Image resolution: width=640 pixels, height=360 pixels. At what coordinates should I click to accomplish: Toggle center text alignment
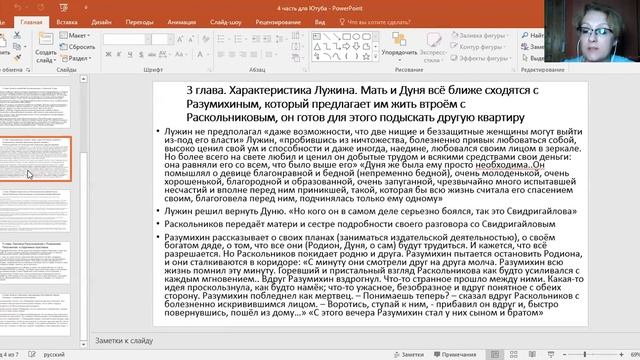232,54
